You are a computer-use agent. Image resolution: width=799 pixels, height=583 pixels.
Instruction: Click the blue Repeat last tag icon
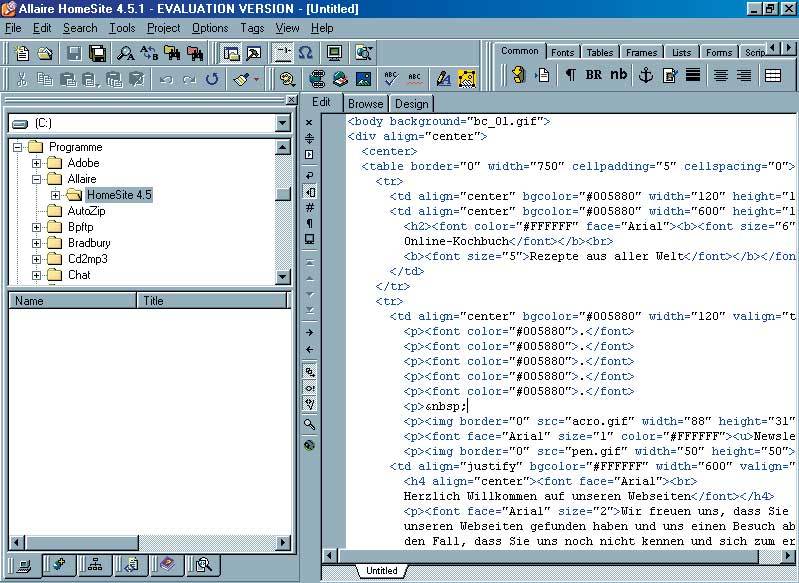click(212, 79)
